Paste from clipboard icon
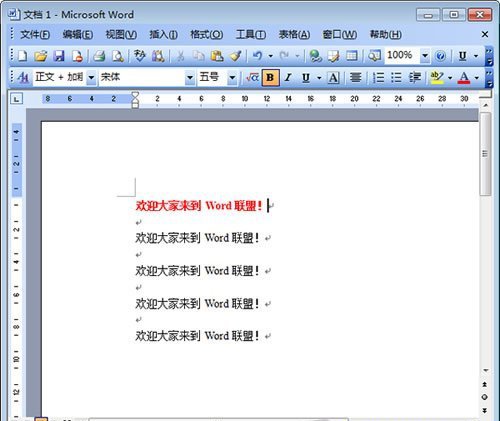The image size is (500, 421). tap(217, 56)
